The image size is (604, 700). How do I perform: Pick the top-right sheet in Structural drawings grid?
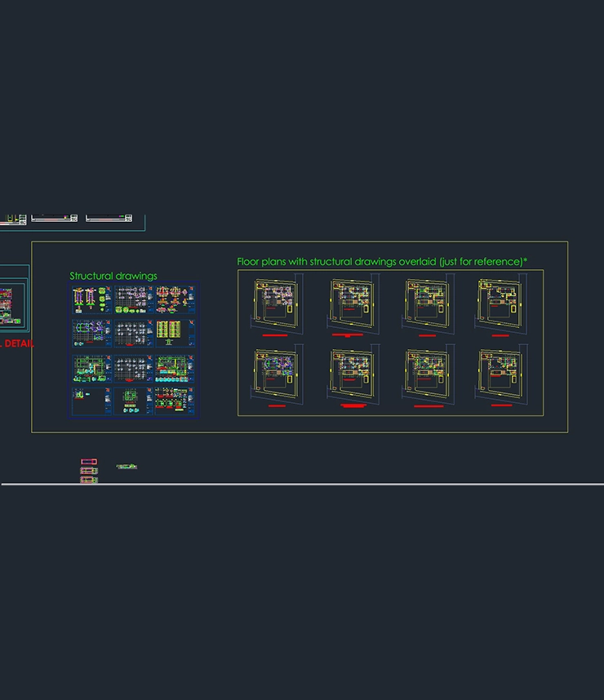coord(175,299)
